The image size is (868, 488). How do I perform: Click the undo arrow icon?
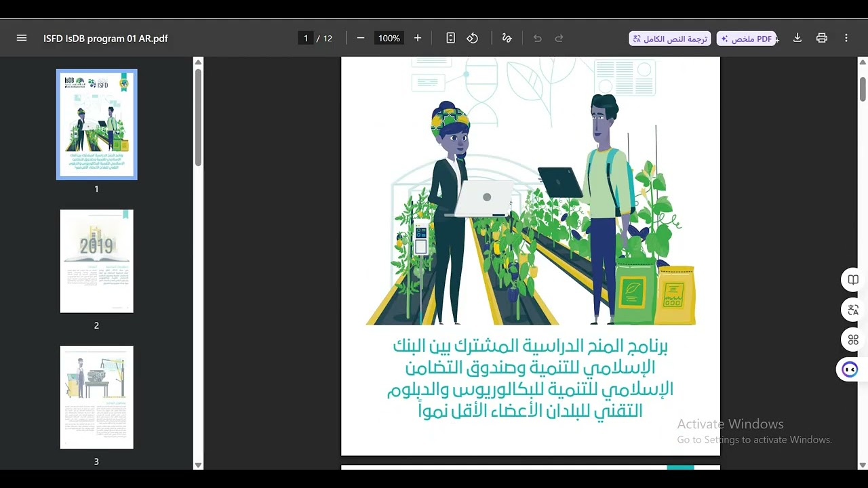click(538, 38)
